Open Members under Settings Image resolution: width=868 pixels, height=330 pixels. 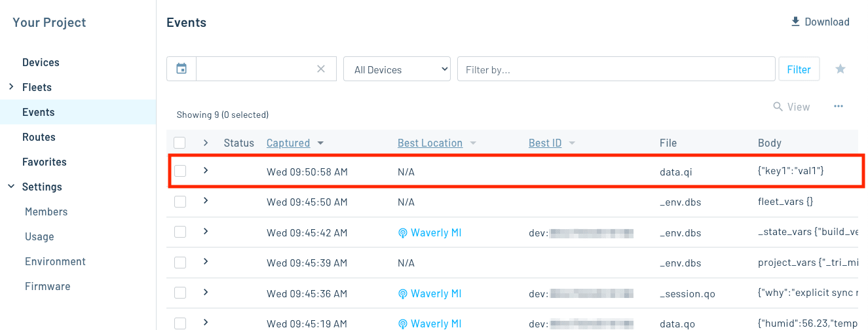tap(47, 211)
